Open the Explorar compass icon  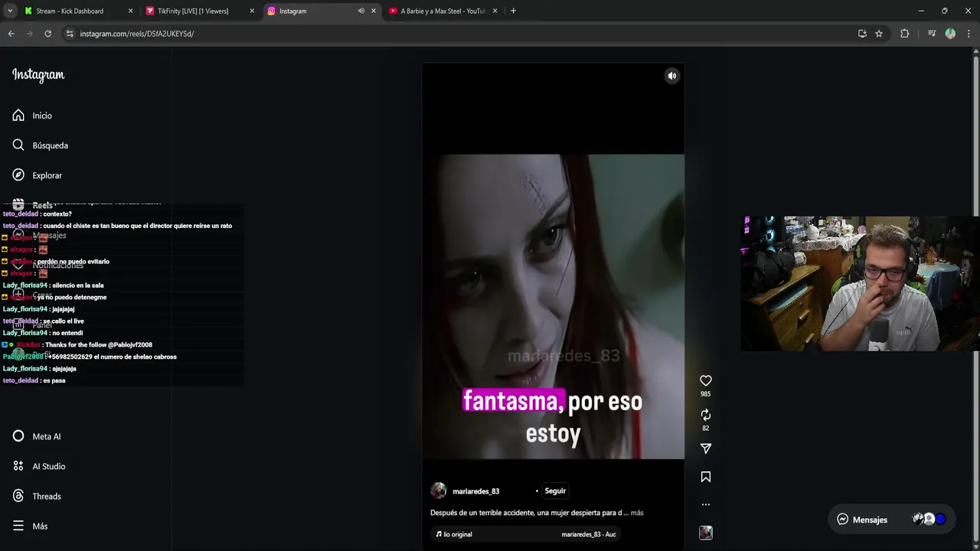(x=18, y=175)
